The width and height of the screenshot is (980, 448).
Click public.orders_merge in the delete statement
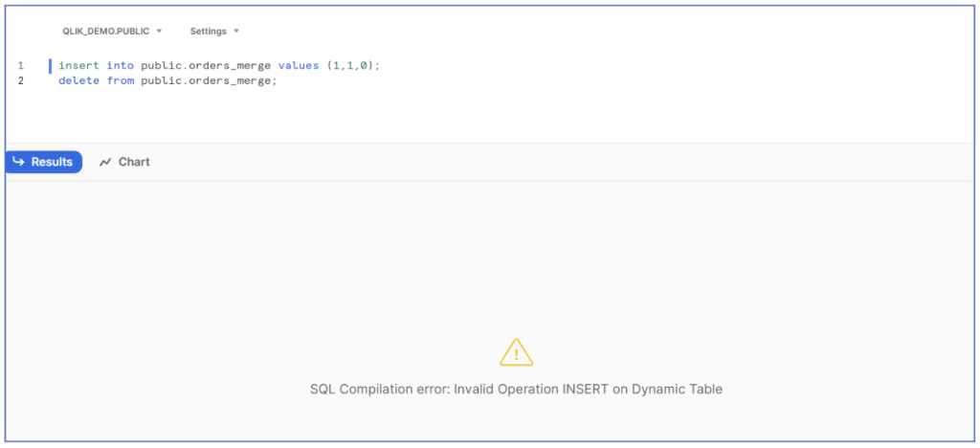tap(206, 80)
